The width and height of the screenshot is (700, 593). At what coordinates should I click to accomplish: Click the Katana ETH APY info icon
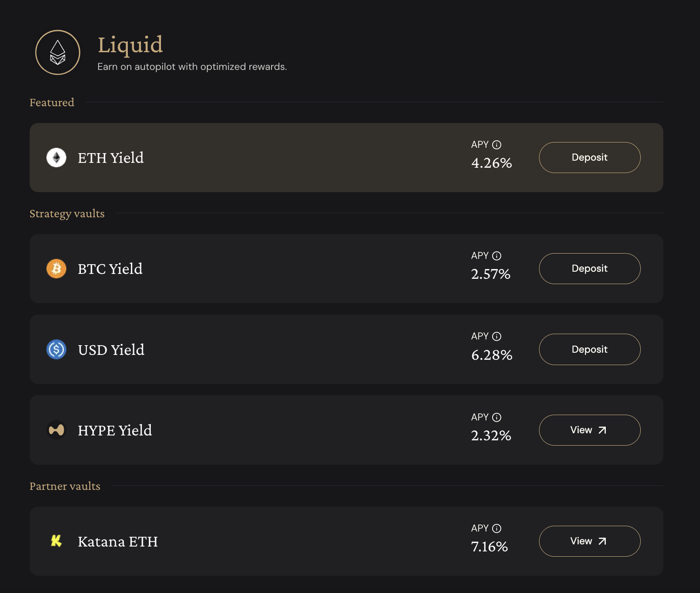pos(497,528)
